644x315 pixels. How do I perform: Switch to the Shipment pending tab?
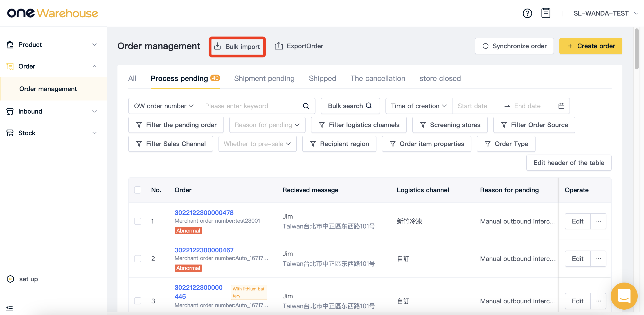264,78
